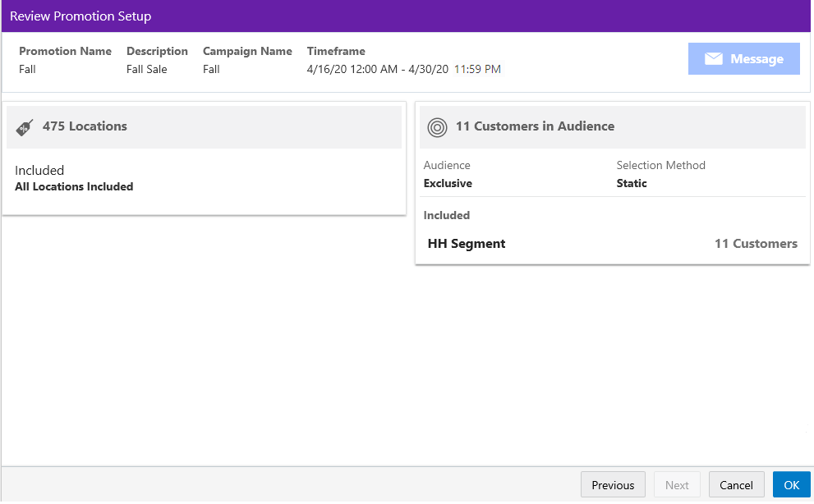
Task: Click the HH Segment entry
Action: (467, 244)
